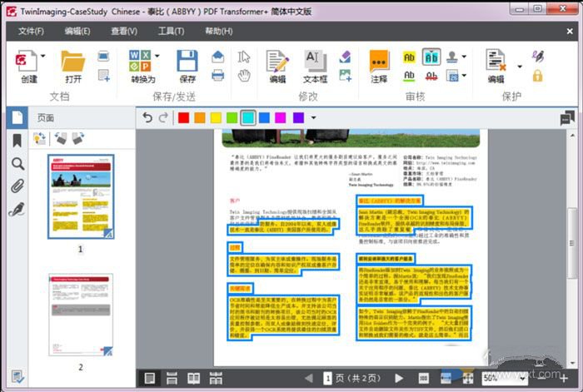Pick the red color swatch

(184, 118)
